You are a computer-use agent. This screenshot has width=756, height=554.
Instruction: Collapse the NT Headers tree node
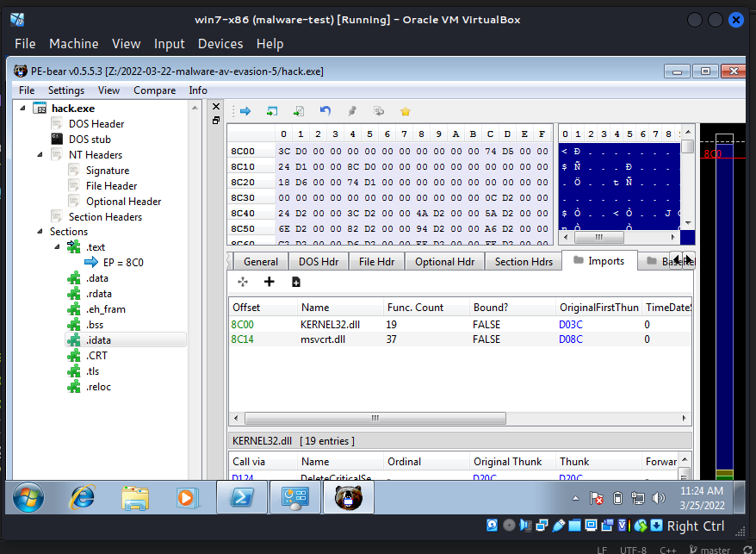coord(40,155)
